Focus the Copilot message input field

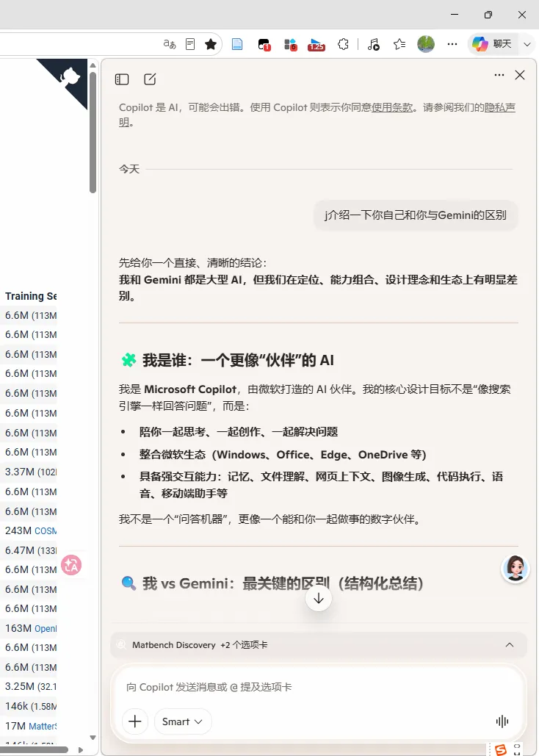tap(318, 687)
